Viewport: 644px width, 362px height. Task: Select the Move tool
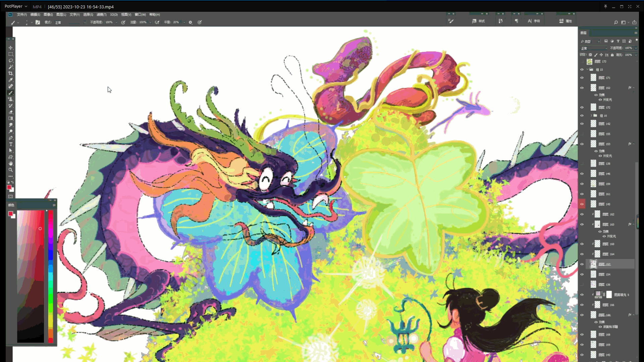click(x=11, y=48)
